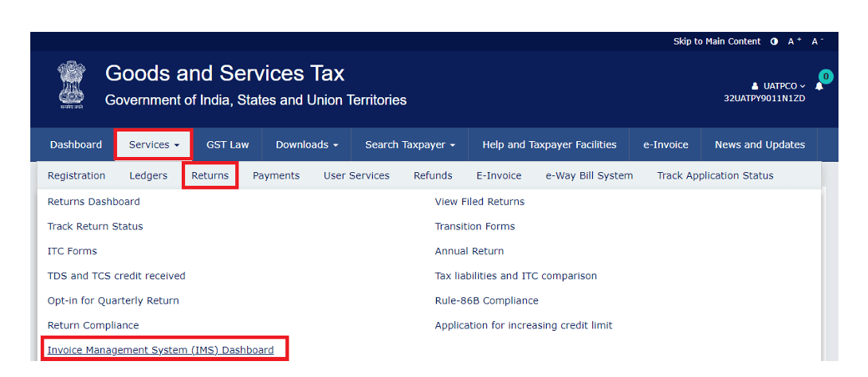Image resolution: width=868 pixels, height=377 pixels.
Task: Open the Track Return Status link
Action: (x=95, y=226)
